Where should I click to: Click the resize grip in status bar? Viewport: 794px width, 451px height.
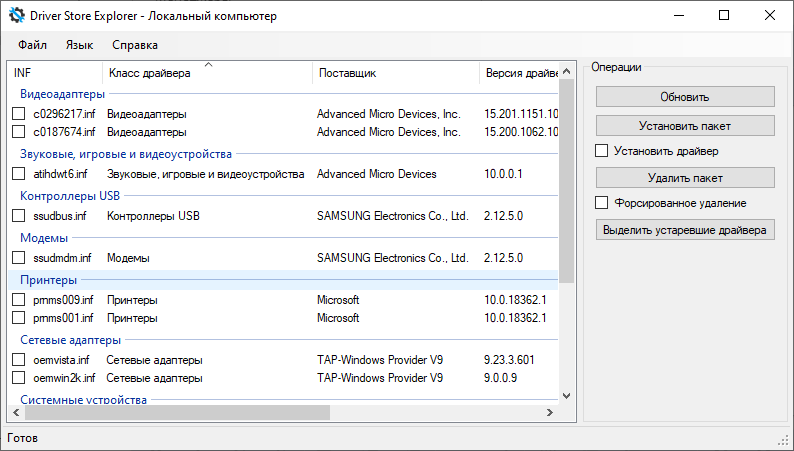click(x=783, y=440)
